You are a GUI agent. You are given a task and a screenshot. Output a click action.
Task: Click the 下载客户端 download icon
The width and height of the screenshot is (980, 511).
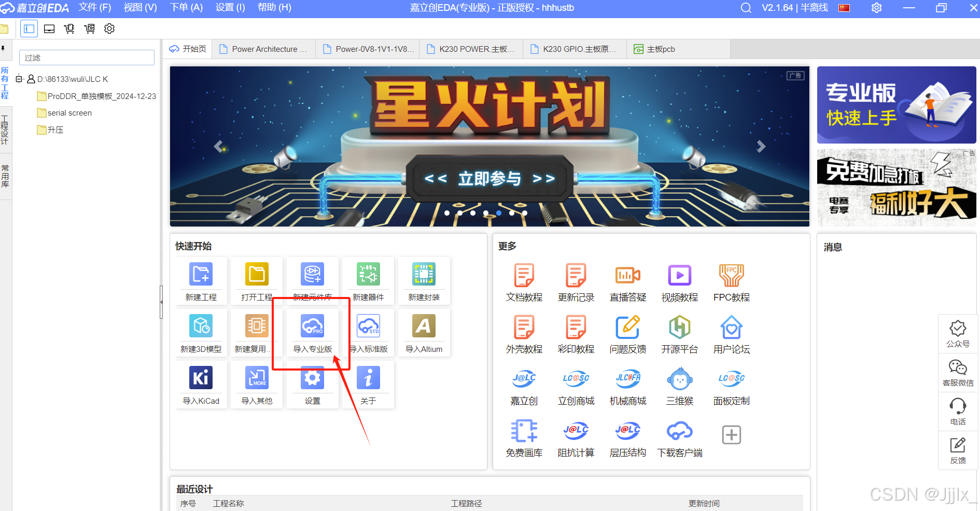pos(680,431)
